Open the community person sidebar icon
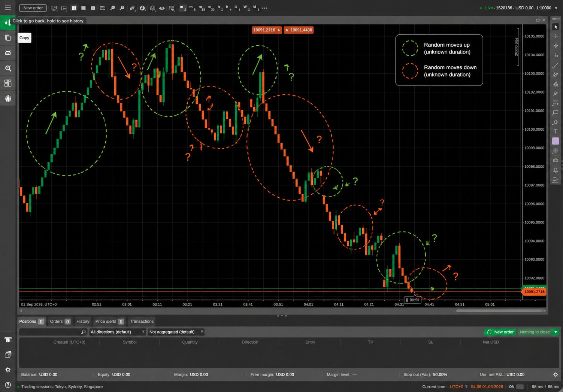563x392 pixels. pyautogui.click(x=7, y=98)
